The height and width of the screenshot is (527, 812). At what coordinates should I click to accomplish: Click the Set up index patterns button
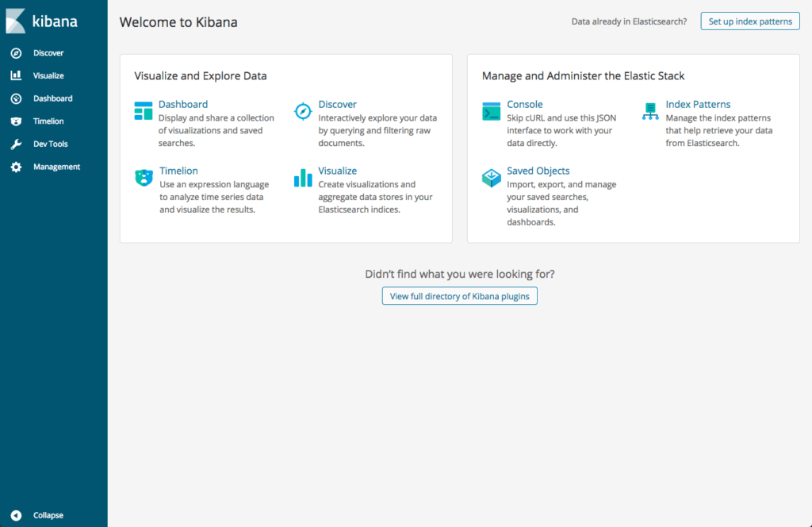tap(749, 21)
